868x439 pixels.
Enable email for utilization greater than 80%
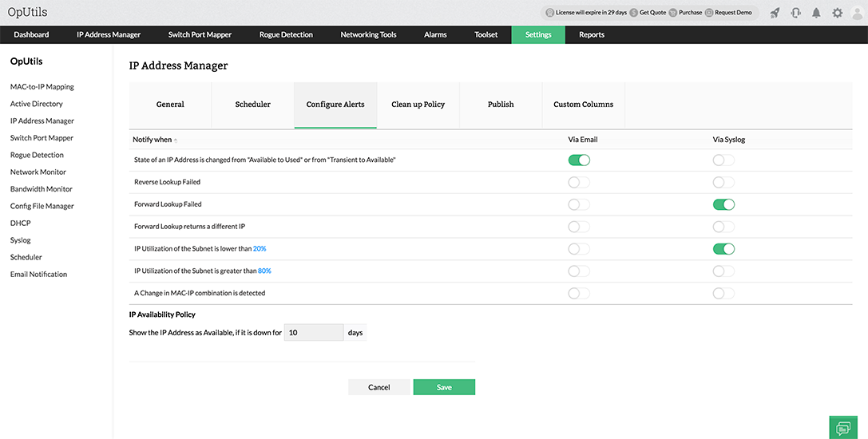coord(579,271)
